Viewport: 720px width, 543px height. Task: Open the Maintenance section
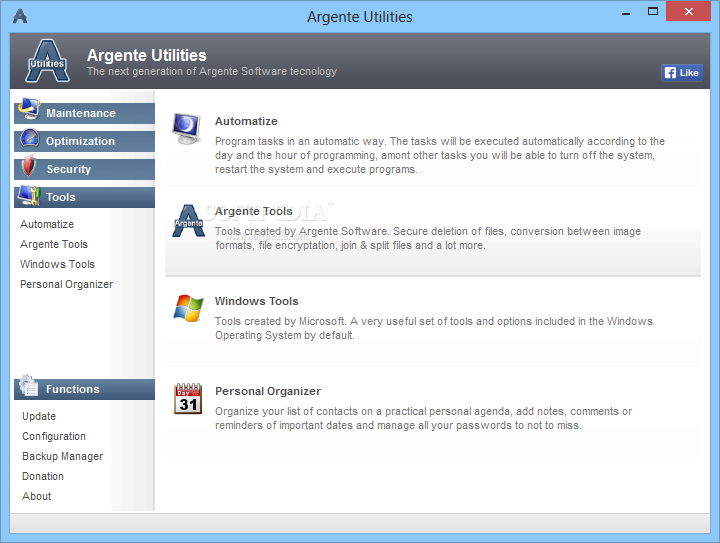tap(84, 113)
